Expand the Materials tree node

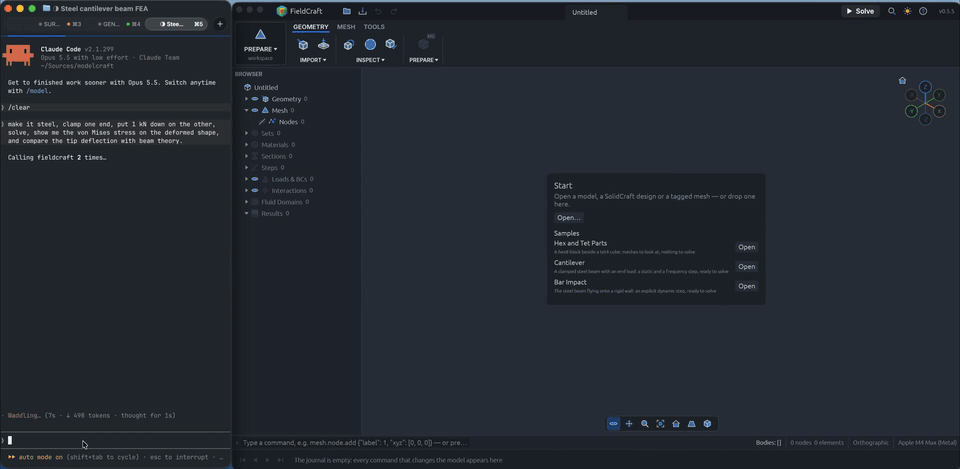(x=247, y=144)
